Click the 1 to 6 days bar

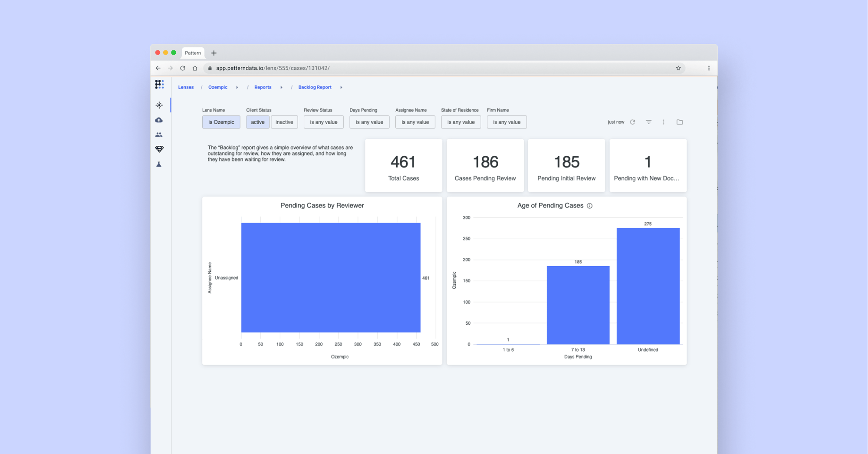[x=508, y=344]
